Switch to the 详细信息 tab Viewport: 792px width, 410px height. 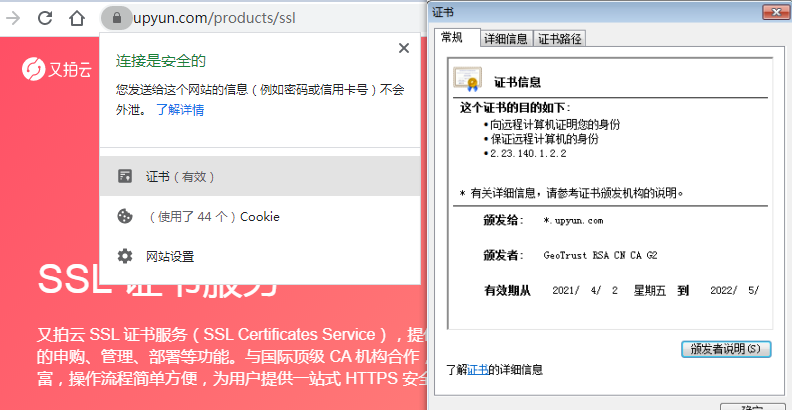pyautogui.click(x=506, y=38)
